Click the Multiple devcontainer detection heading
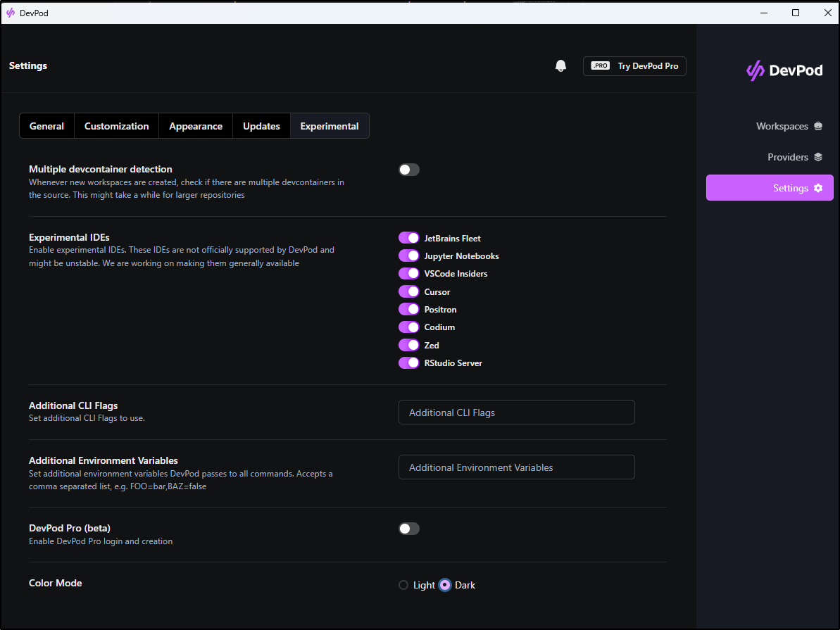The image size is (840, 630). pyautogui.click(x=101, y=169)
